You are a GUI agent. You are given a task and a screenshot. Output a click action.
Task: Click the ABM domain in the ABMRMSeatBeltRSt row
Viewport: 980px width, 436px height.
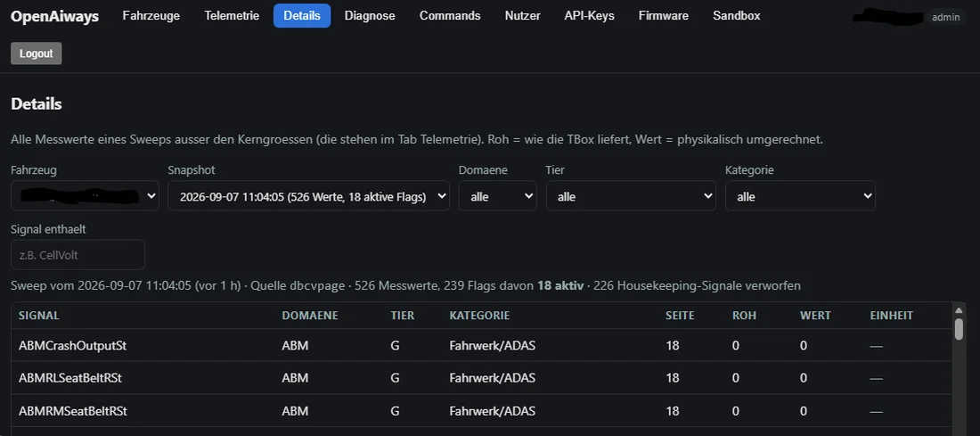[295, 411]
